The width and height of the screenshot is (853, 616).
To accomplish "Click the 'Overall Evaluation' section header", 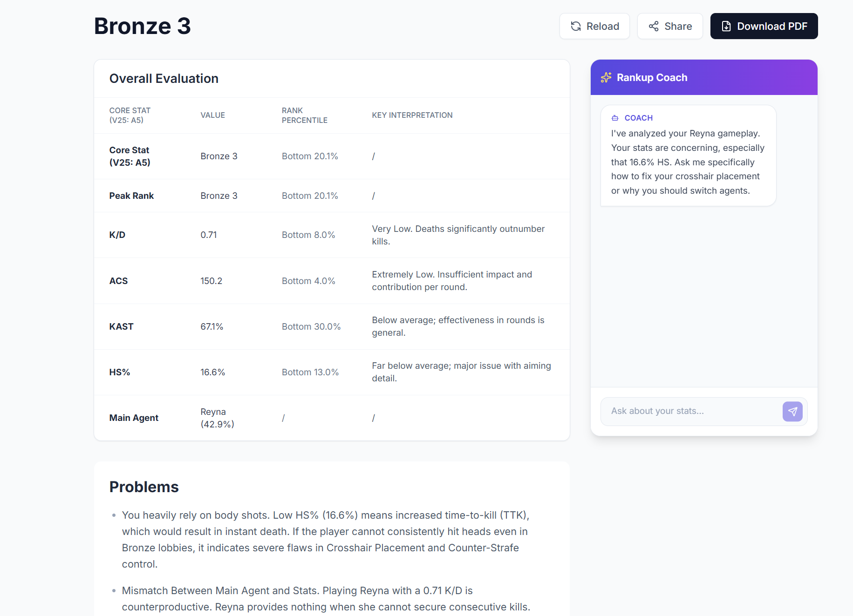I will tap(164, 78).
